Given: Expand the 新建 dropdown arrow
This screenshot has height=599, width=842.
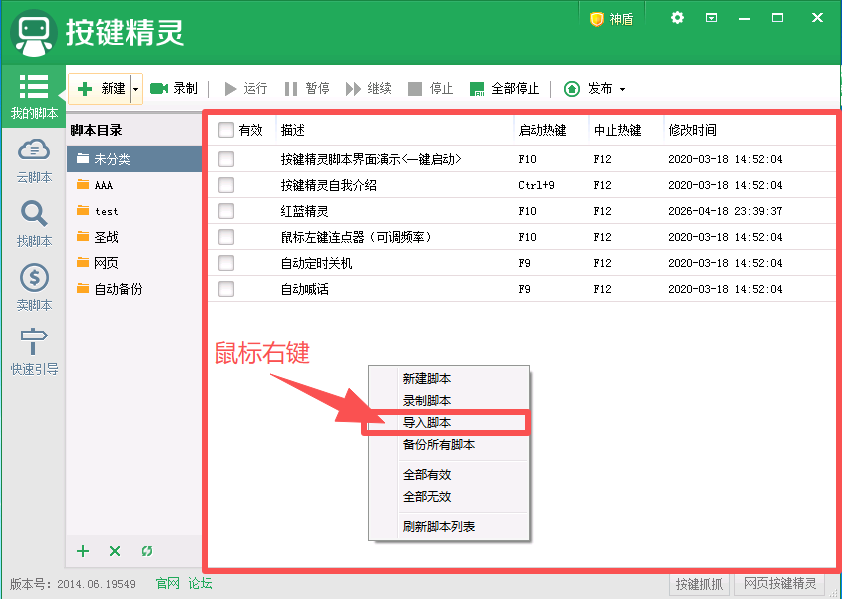Looking at the screenshot, I should pos(136,89).
